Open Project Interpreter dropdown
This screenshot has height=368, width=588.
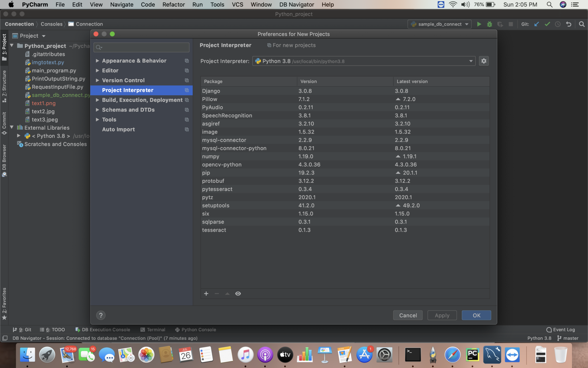364,61
